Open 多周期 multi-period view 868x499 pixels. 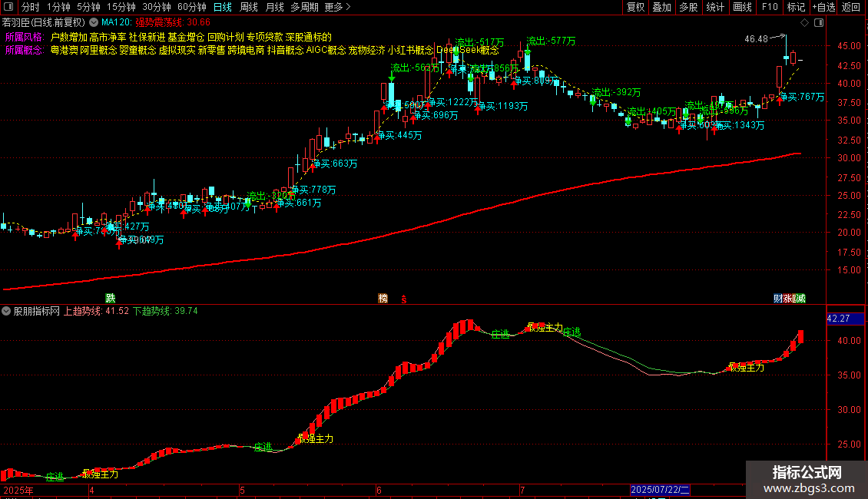[x=304, y=7]
